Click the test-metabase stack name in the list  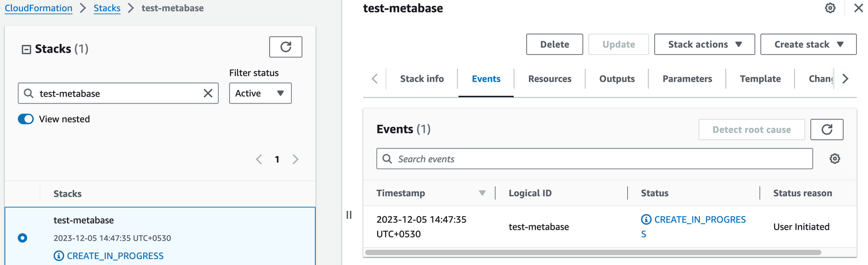84,220
